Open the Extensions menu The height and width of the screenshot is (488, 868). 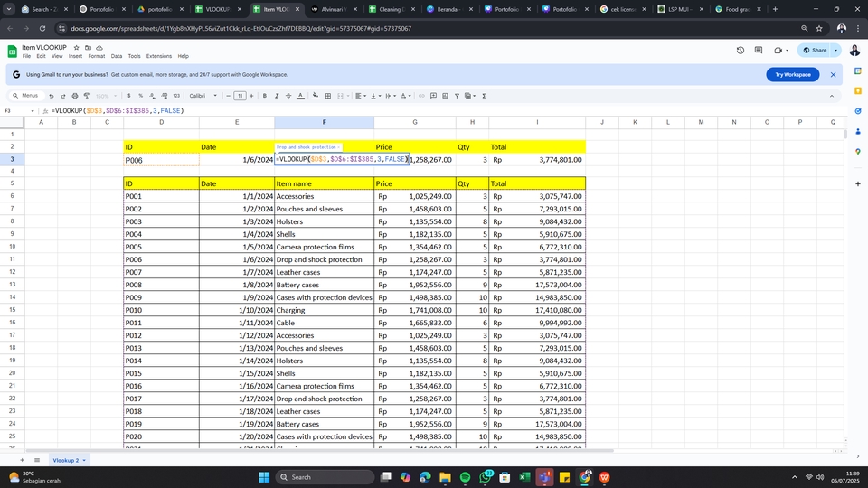[x=159, y=56]
